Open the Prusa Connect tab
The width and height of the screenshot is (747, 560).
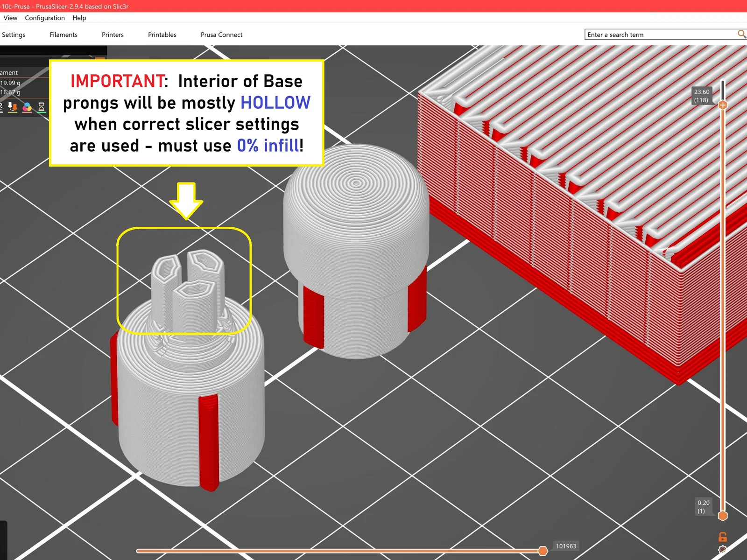221,35
